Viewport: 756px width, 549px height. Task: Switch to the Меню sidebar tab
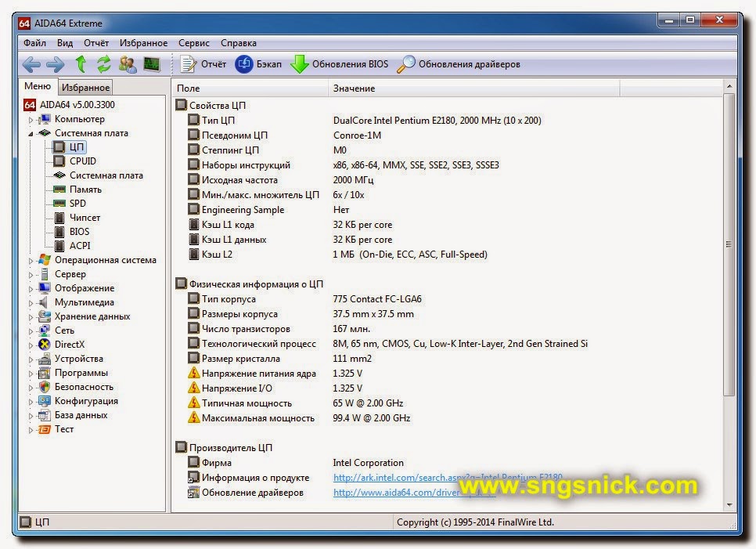pos(38,86)
